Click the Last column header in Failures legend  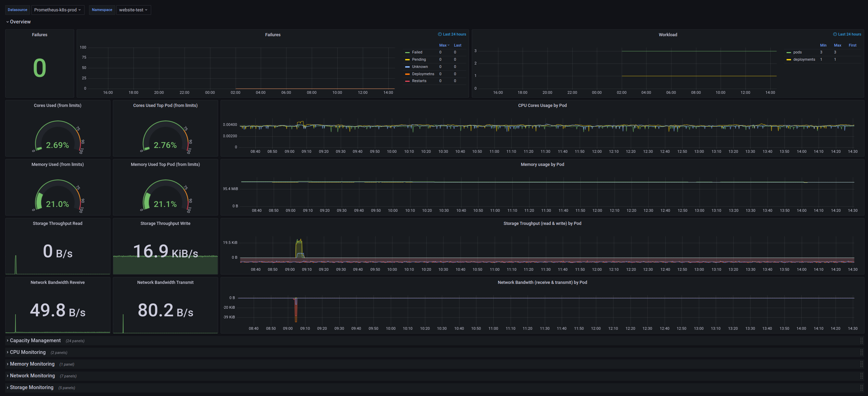(457, 45)
